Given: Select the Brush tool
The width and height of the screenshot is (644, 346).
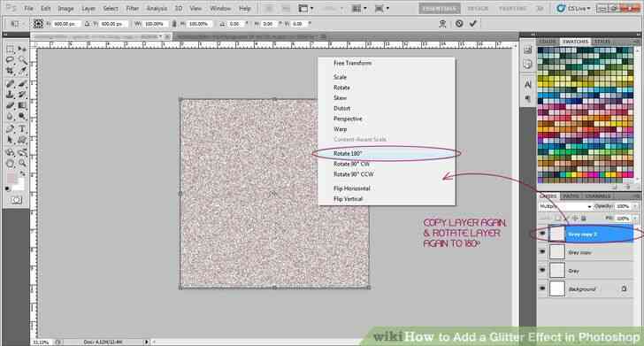Looking at the screenshot, I should [22, 84].
